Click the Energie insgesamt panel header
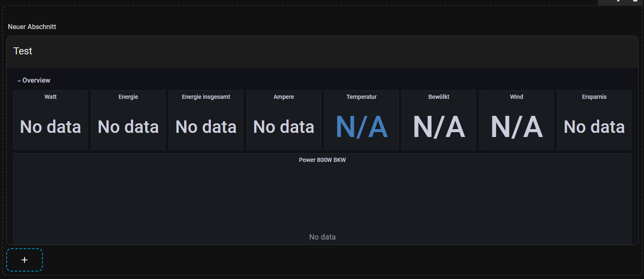Screen dimensions: 644x279 point(206,97)
